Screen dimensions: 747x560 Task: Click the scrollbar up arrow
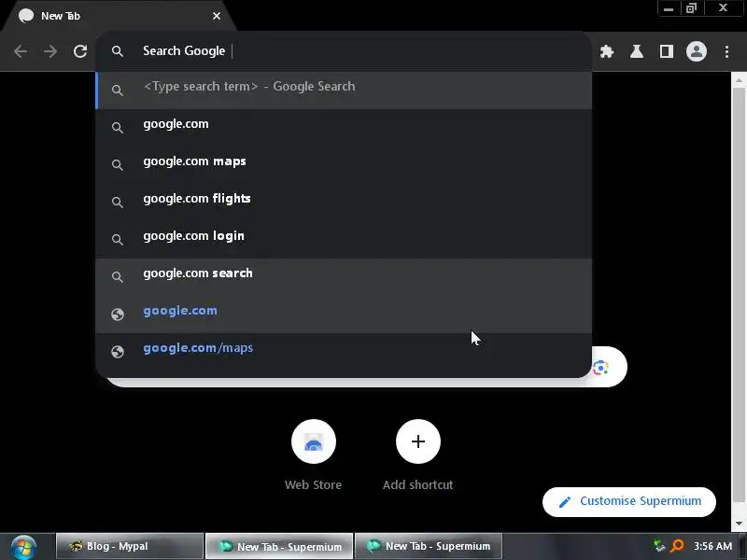739,80
